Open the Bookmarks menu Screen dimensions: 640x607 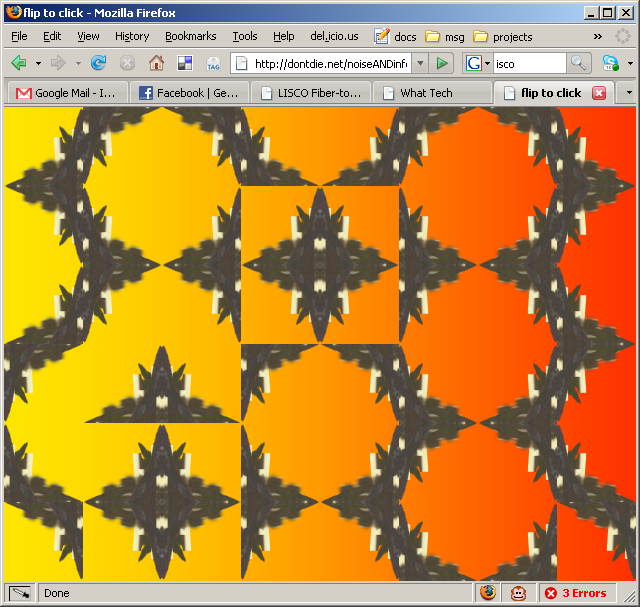(191, 36)
